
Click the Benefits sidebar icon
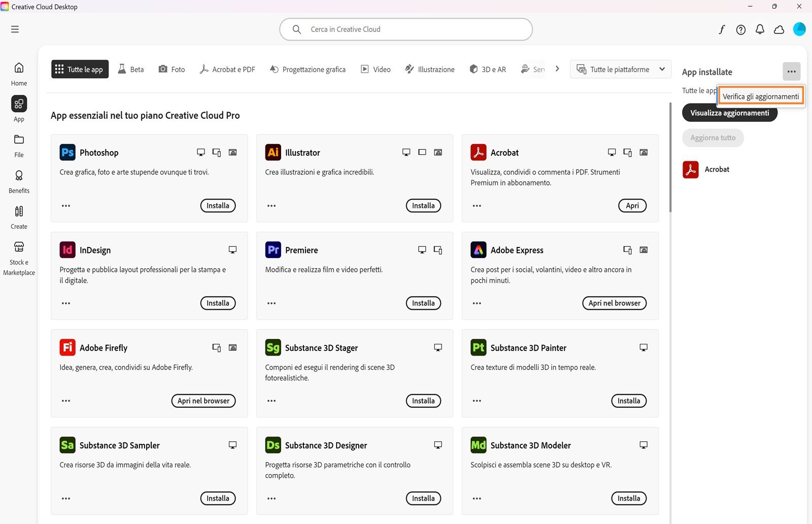[19, 176]
